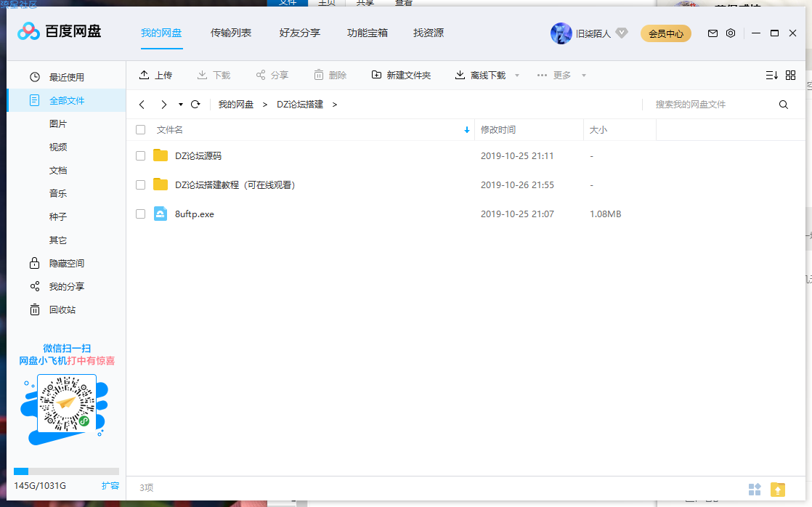
Task: Toggle the file name sort arrow
Action: (466, 130)
